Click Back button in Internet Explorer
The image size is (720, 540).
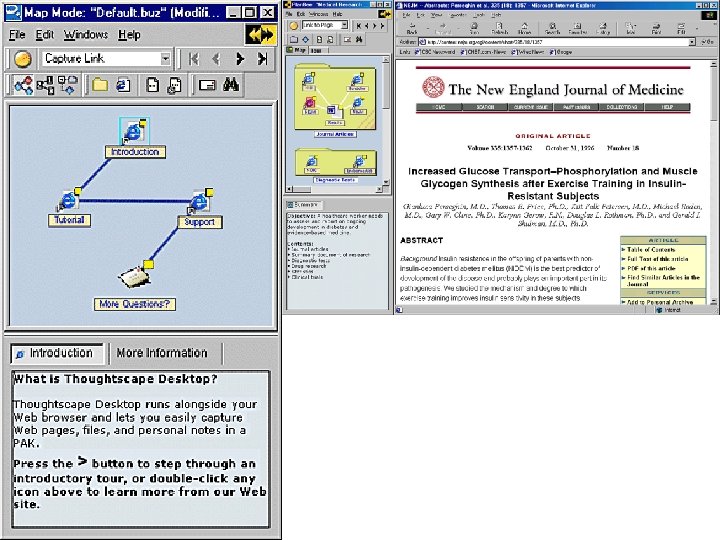[x=412, y=28]
